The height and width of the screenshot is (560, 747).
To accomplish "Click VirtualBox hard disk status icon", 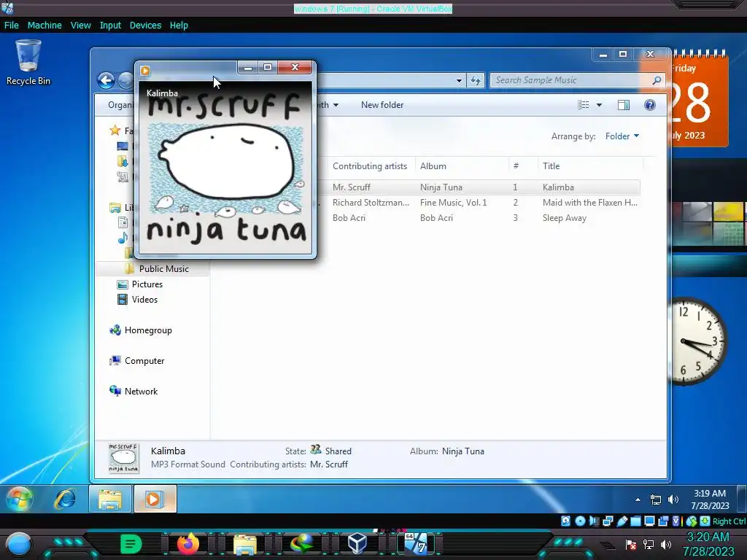I will pyautogui.click(x=565, y=521).
